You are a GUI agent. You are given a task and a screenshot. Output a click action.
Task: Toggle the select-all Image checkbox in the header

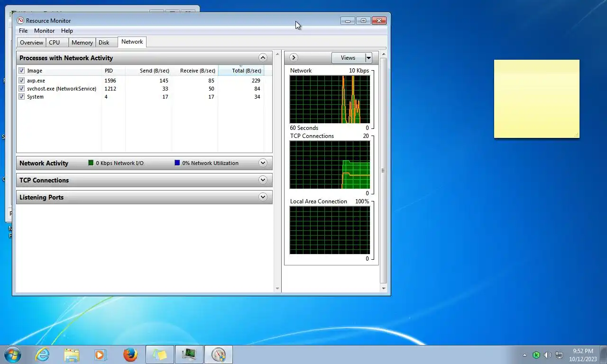(x=21, y=71)
